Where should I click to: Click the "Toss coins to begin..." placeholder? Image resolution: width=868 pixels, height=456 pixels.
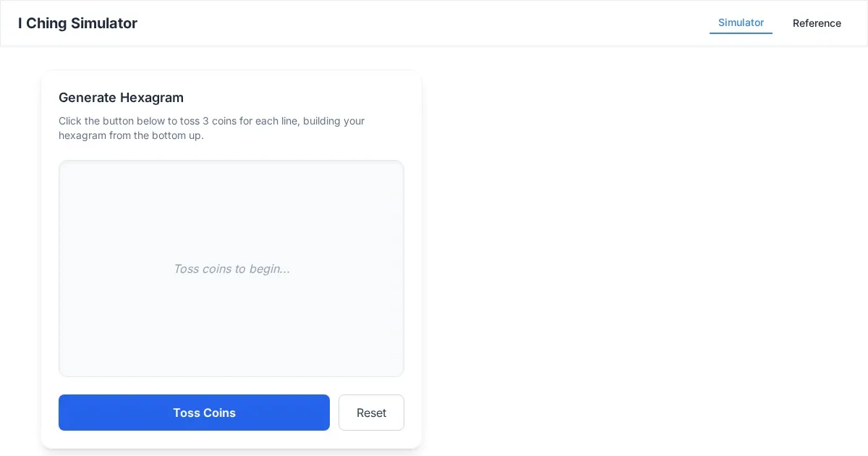point(231,269)
